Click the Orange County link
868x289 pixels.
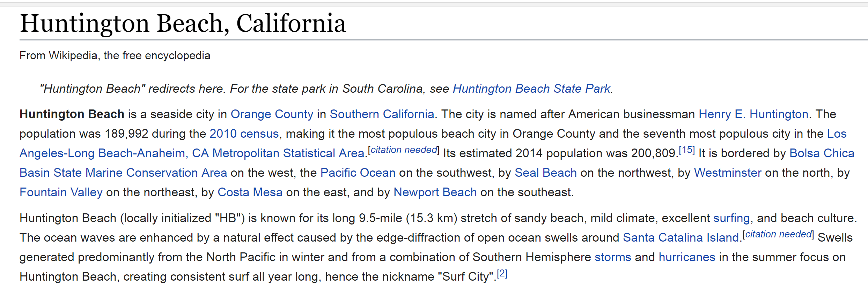tap(272, 114)
